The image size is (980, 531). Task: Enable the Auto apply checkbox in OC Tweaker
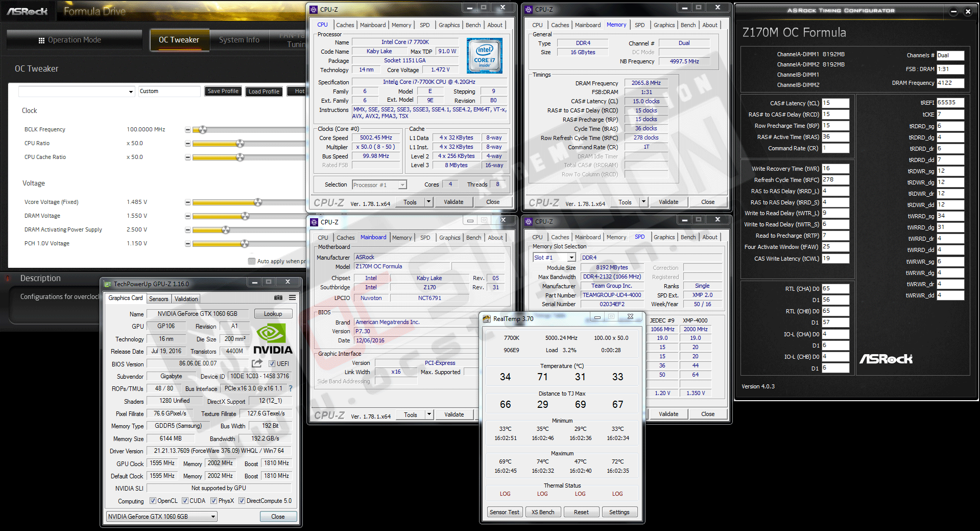pyautogui.click(x=251, y=261)
